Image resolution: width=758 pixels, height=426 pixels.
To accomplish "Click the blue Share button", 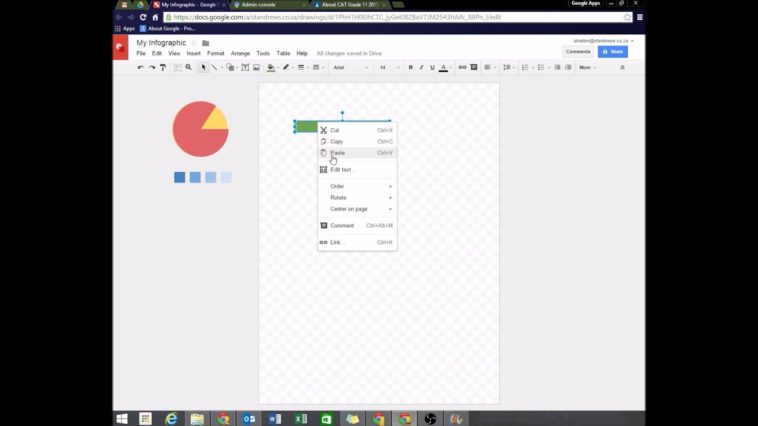I will 612,51.
